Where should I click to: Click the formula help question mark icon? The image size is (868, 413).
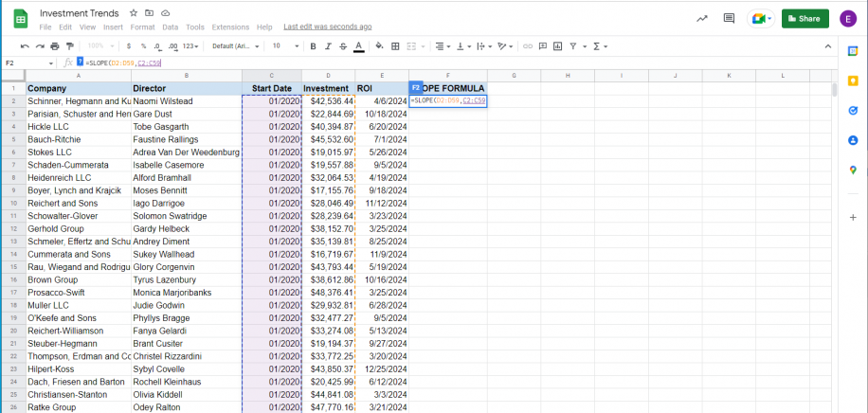tap(80, 63)
